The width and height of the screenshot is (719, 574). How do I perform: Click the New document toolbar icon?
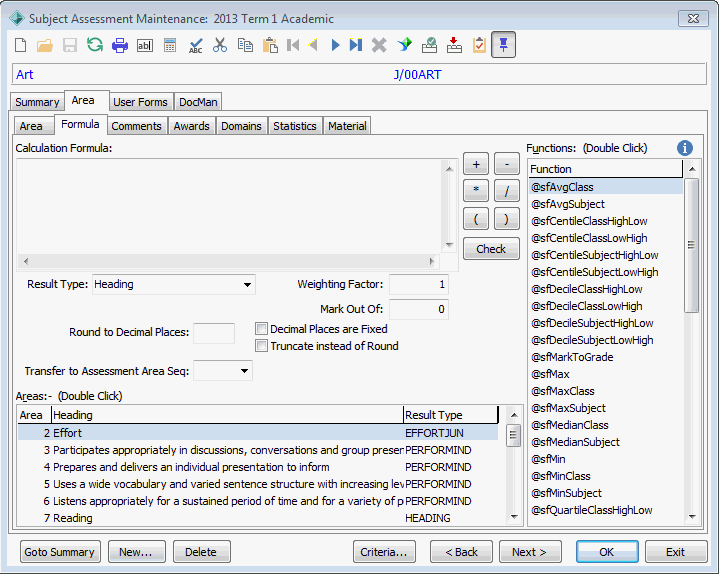[21, 45]
